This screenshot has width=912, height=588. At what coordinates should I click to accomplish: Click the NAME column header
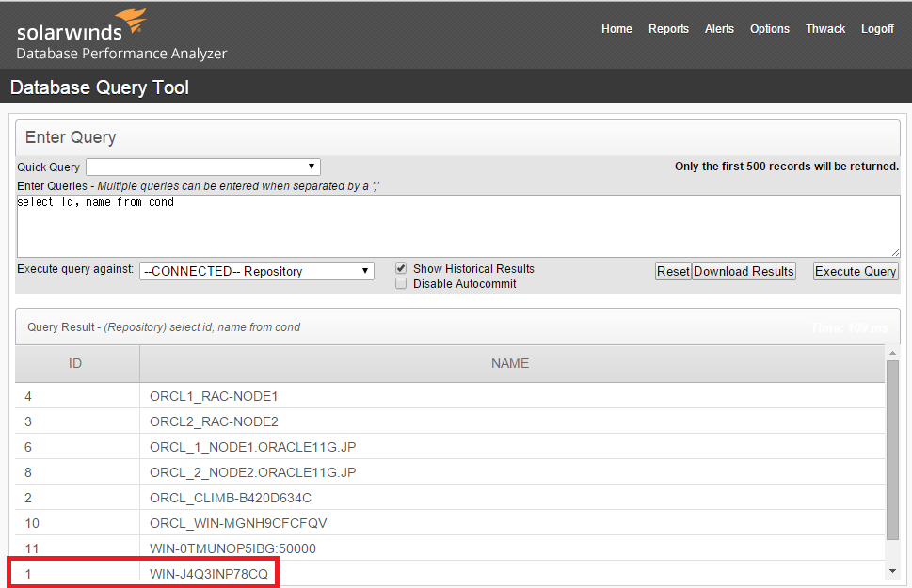[x=512, y=363]
